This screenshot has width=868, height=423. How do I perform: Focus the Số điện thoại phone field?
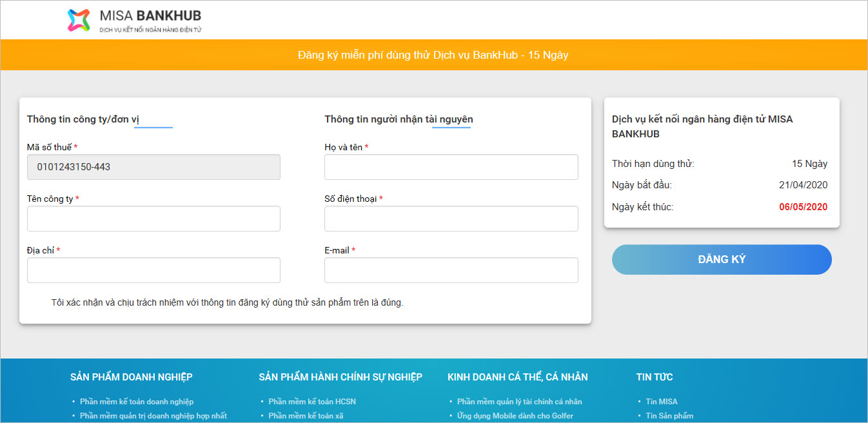451,219
